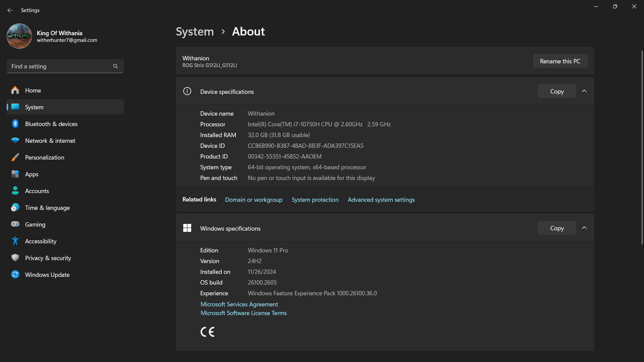
Task: Open Microsoft Software License Terms
Action: [244, 313]
